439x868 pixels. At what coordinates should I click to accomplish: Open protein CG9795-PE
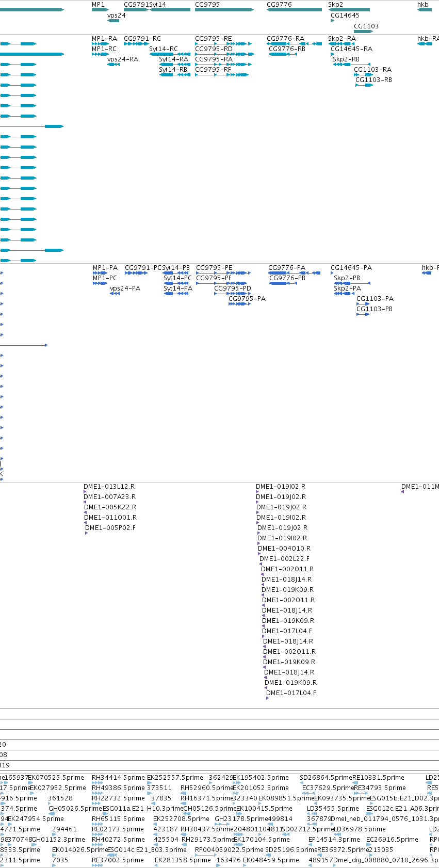pos(214,268)
